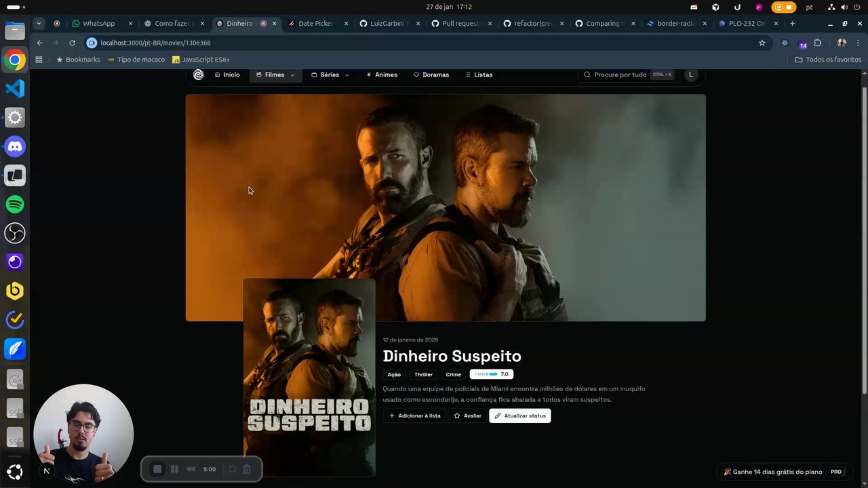Open the system volume indicator

[845, 7]
